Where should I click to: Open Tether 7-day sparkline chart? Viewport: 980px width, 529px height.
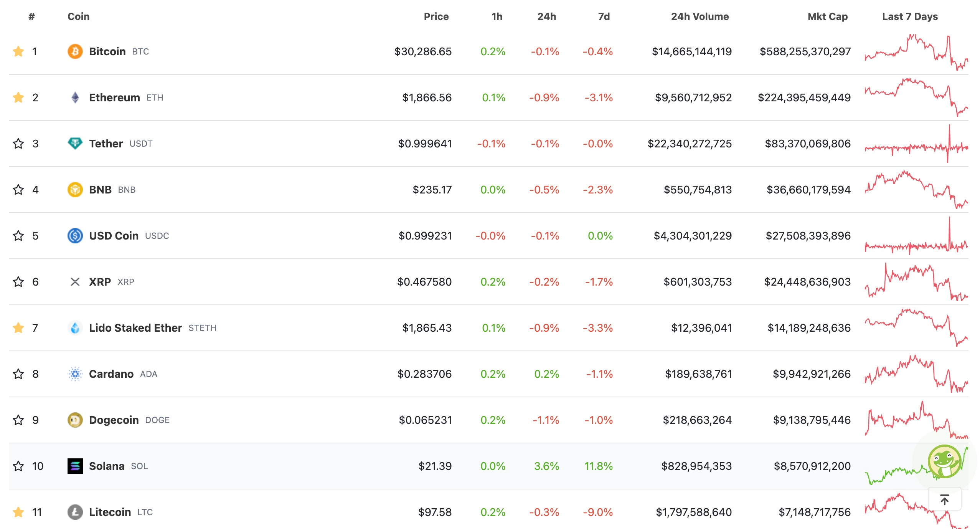pos(916,144)
